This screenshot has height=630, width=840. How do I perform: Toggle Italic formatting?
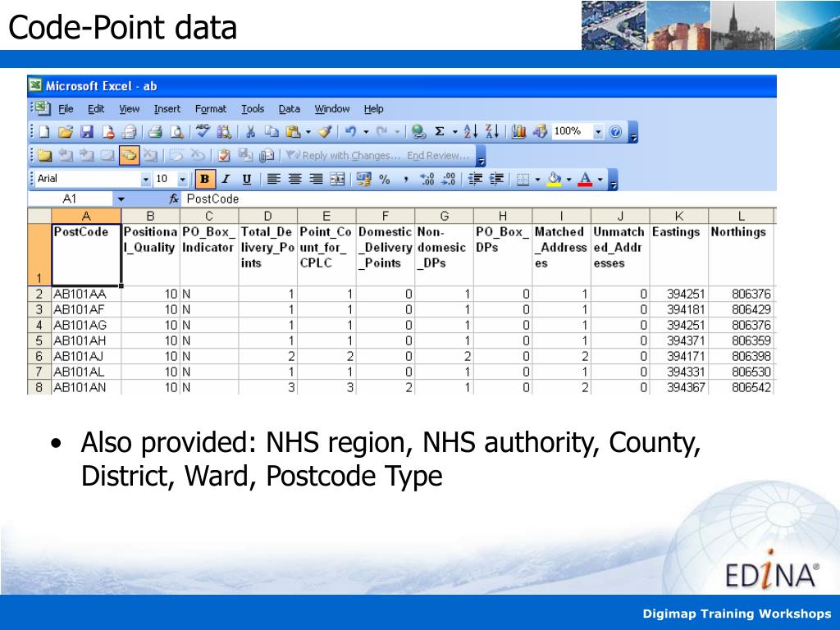[226, 179]
